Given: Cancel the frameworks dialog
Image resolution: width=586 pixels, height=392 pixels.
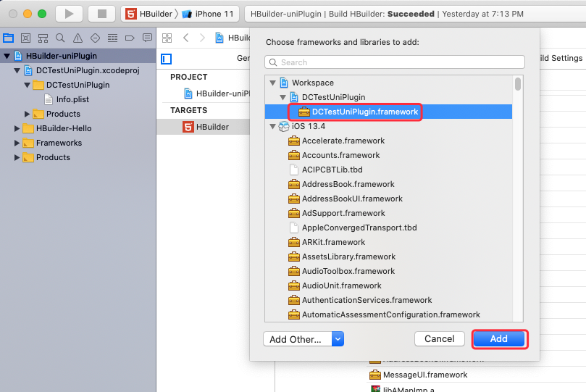Looking at the screenshot, I should click(x=440, y=339).
